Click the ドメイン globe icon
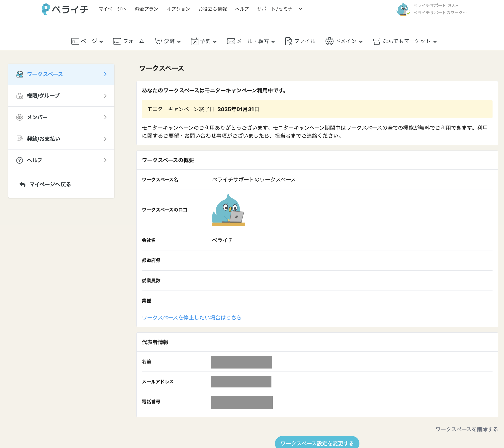 tap(329, 41)
